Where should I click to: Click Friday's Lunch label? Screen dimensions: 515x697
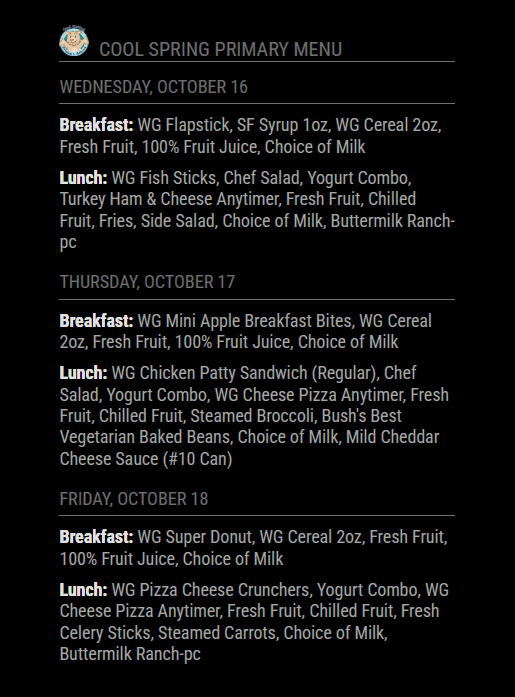pos(84,590)
